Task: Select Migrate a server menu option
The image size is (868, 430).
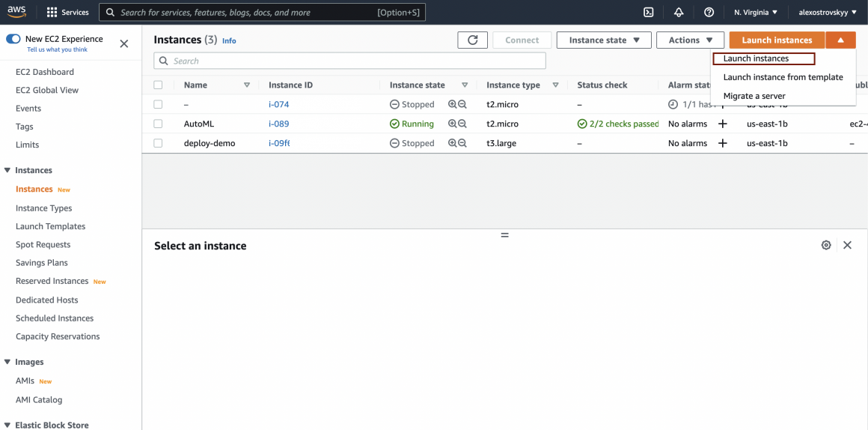Action: pyautogui.click(x=754, y=96)
